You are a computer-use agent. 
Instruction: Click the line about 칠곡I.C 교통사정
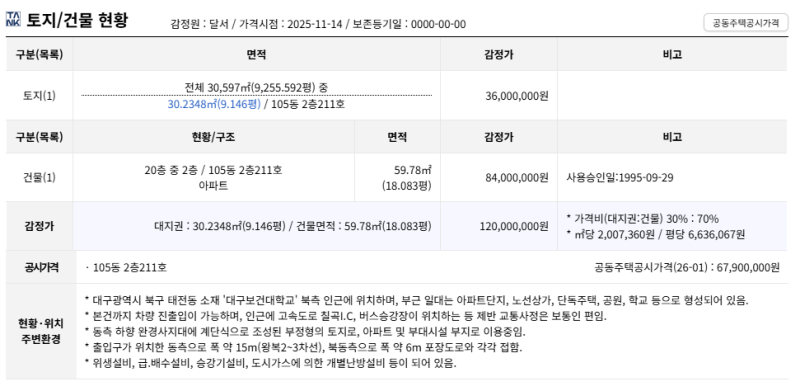(x=345, y=316)
